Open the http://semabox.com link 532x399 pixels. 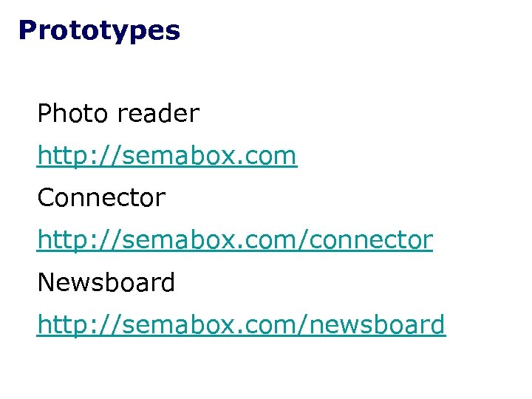166,156
